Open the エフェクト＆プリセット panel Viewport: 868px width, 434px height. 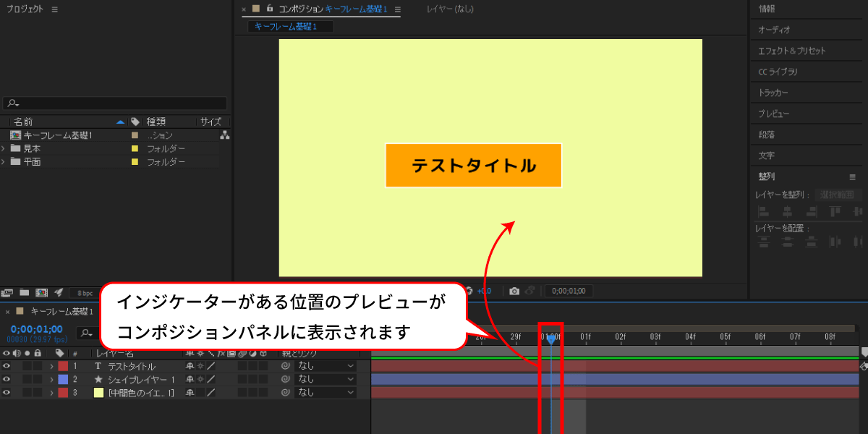coord(792,51)
